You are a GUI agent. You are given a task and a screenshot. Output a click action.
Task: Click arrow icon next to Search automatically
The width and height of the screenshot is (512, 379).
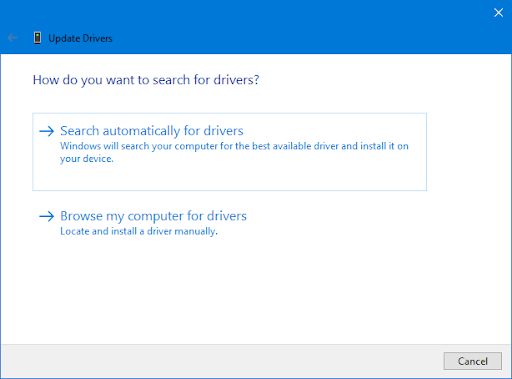pos(46,131)
